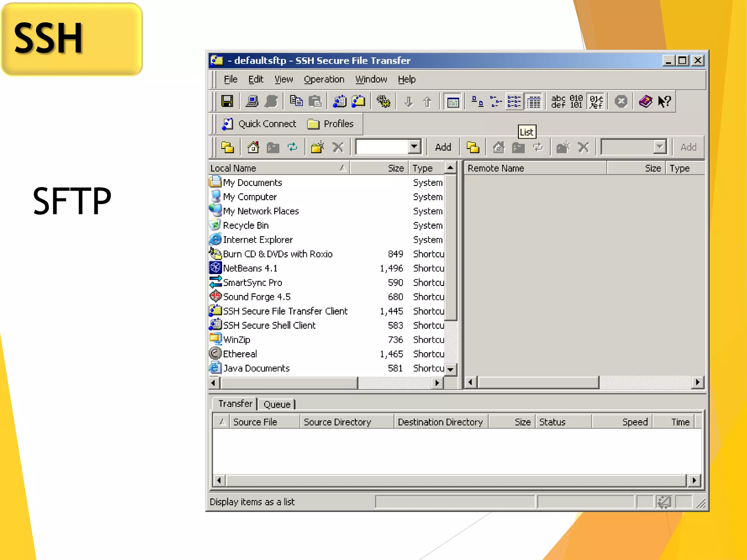Click the Upload up-arrow icon
The width and height of the screenshot is (747, 560).
427,101
